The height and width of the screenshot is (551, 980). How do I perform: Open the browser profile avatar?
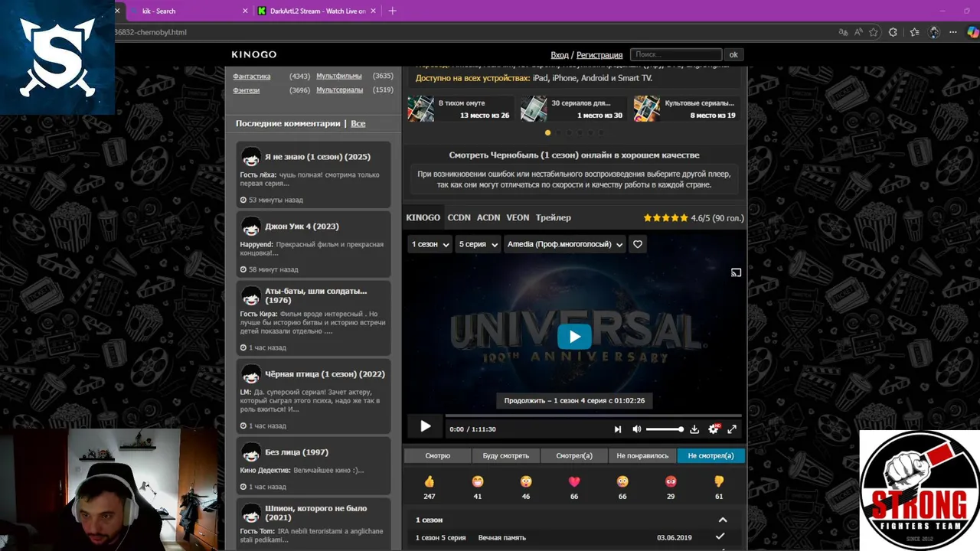(x=934, y=32)
